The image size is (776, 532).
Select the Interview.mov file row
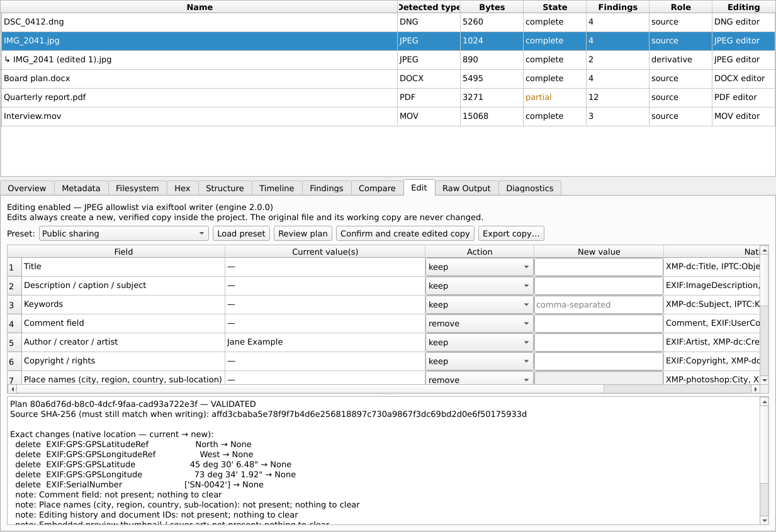click(388, 116)
